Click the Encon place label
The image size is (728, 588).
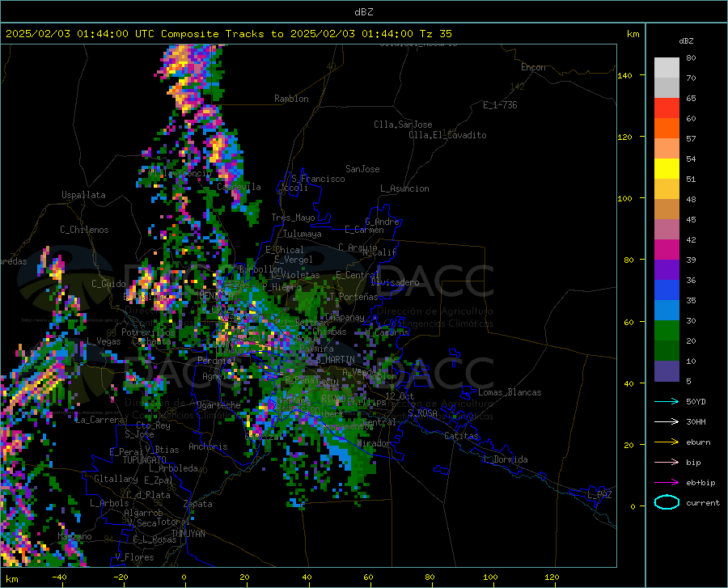533,67
